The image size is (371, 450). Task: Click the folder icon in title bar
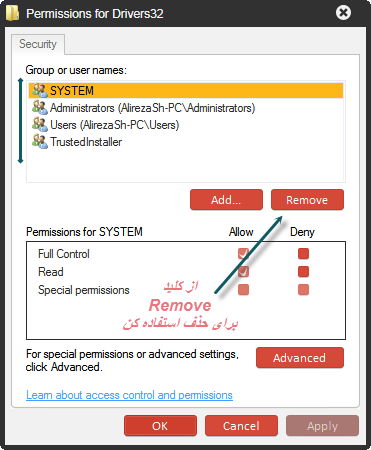tap(13, 13)
